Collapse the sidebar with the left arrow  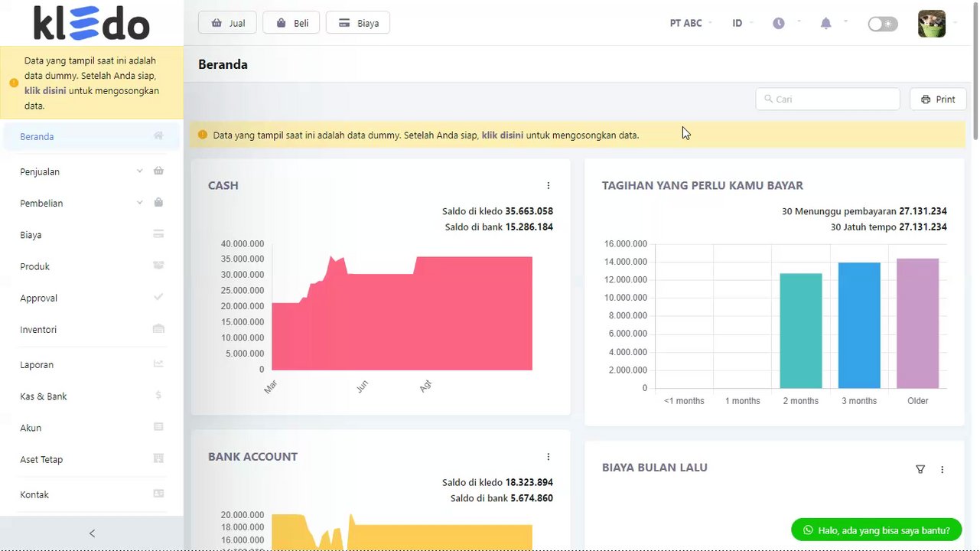[x=92, y=533]
